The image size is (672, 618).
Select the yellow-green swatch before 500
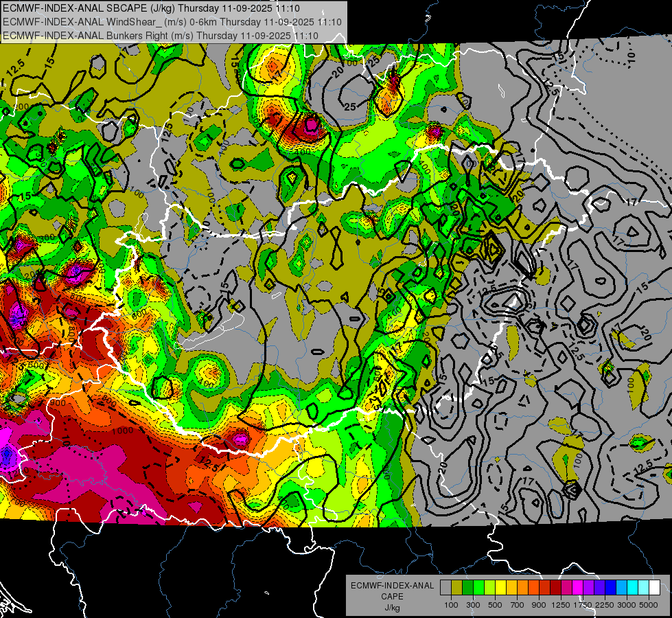click(489, 588)
